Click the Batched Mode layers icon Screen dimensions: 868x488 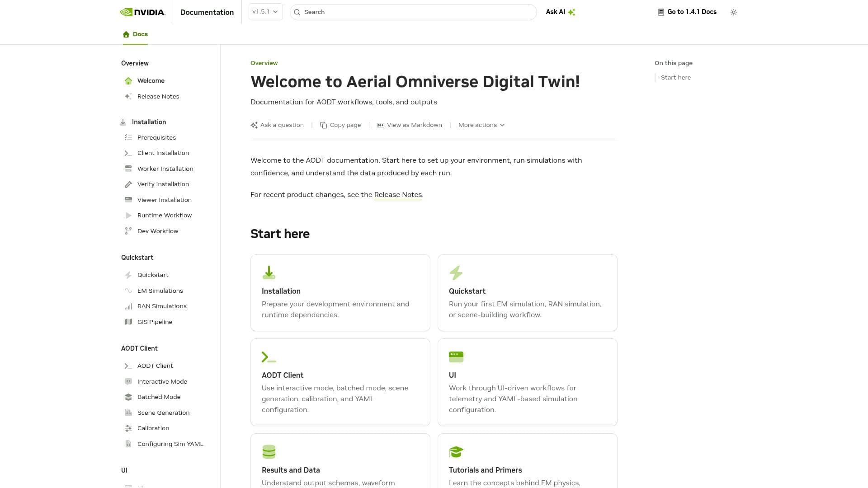pyautogui.click(x=128, y=397)
